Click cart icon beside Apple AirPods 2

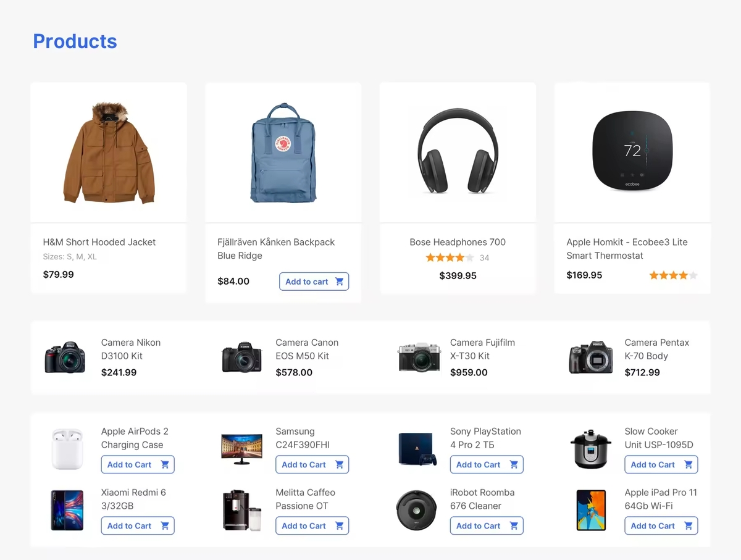[x=165, y=464]
